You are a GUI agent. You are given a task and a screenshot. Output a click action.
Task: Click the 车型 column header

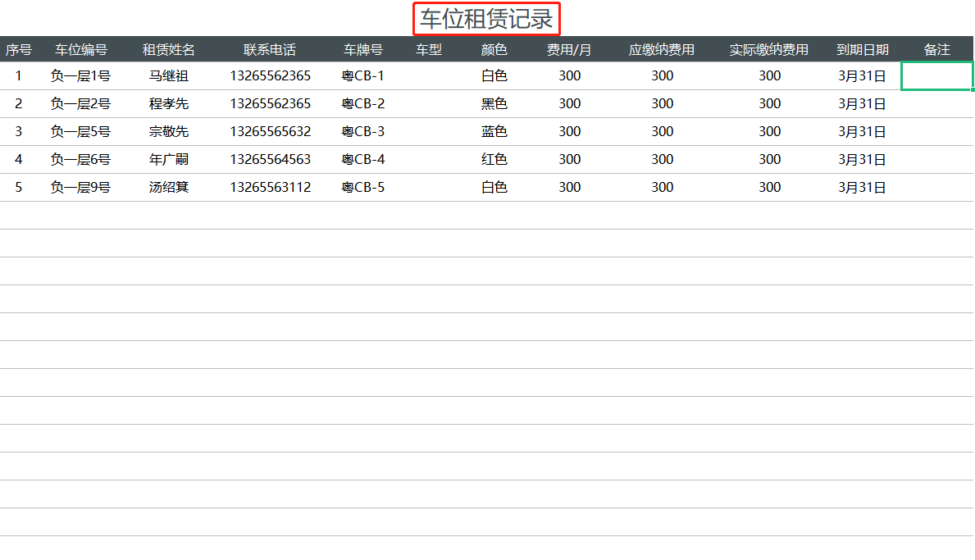point(429,48)
